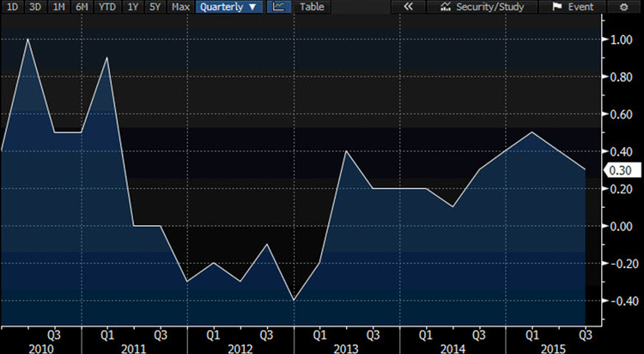Click the 2012 year axis label
Viewport: 644px width, 354px height.
pyautogui.click(x=240, y=349)
